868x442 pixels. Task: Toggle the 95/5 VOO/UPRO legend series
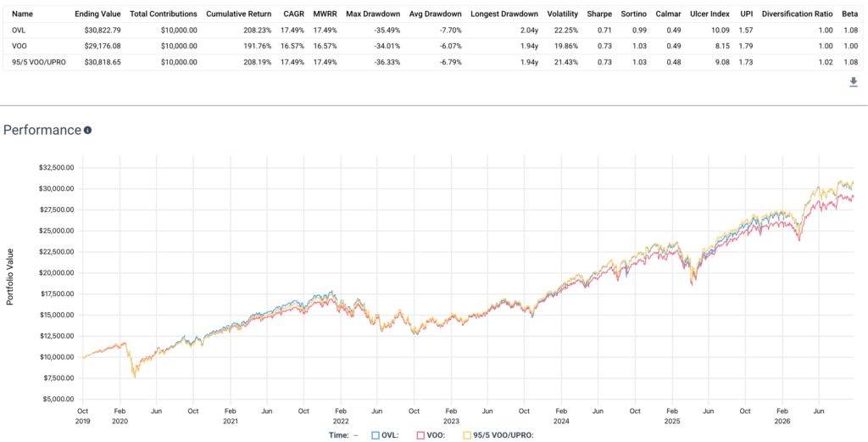coord(498,435)
